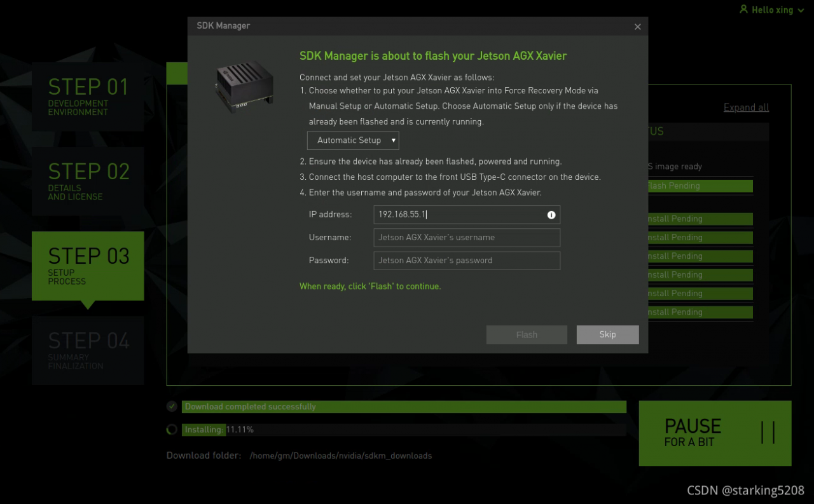Click the Installing 11.11% progress bar
Viewport: 814px width, 504px height.
coord(404,430)
